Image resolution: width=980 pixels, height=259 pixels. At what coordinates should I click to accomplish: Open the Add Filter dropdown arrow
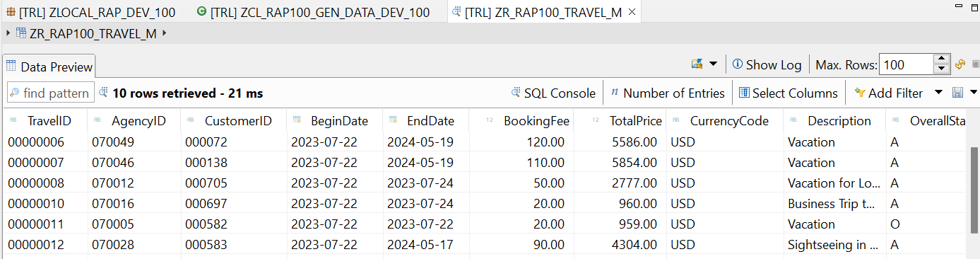[x=938, y=93]
